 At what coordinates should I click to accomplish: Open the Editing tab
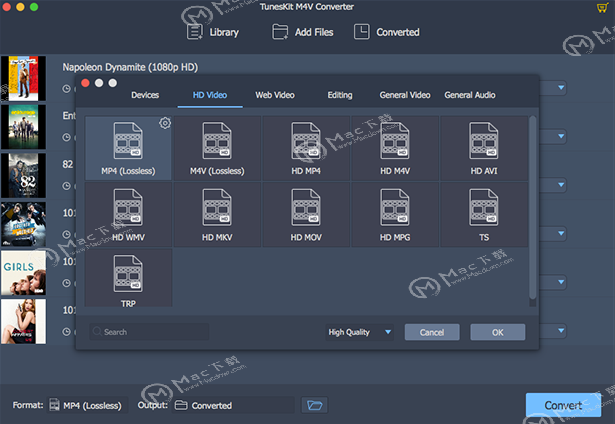pyautogui.click(x=340, y=95)
